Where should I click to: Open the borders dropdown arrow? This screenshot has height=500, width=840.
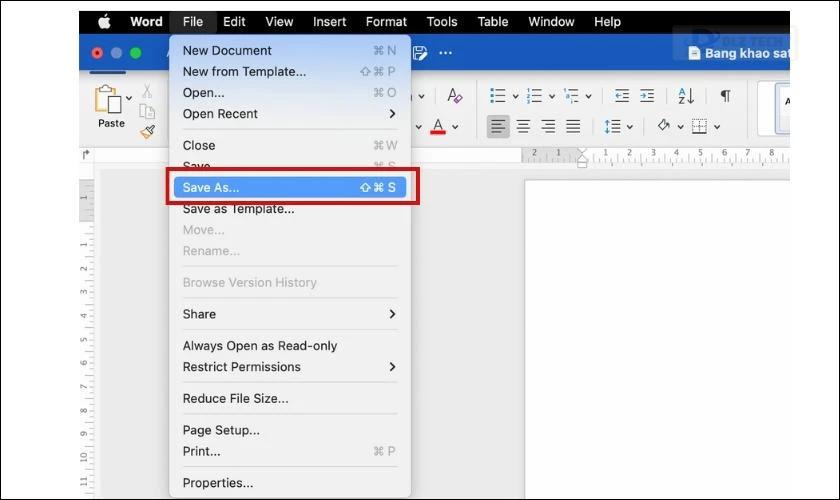coord(717,127)
